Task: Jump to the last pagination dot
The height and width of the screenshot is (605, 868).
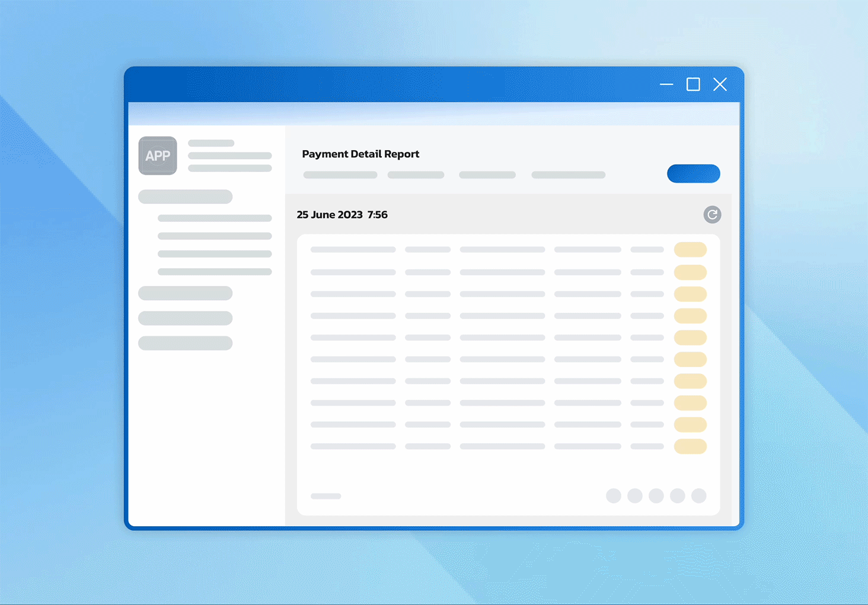Action: [x=699, y=496]
